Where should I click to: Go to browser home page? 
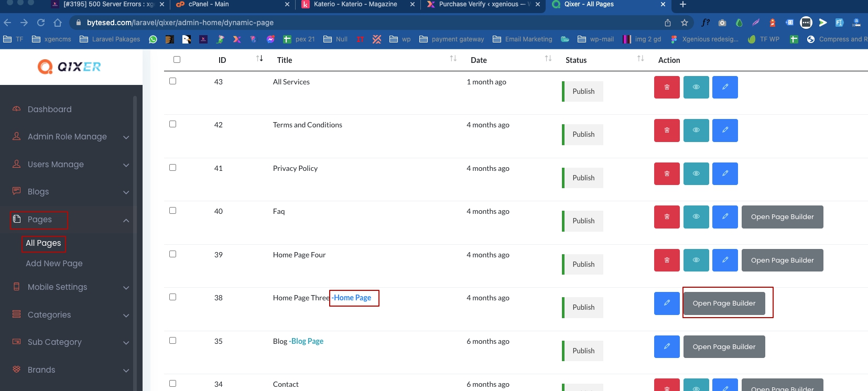(x=58, y=23)
